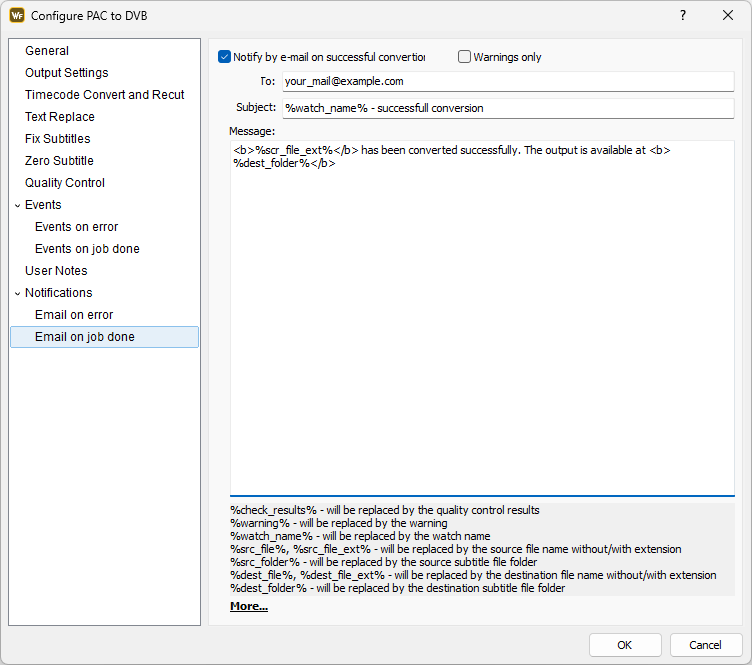Image resolution: width=752 pixels, height=665 pixels.
Task: Collapse the Notifications tree node
Action: [17, 293]
